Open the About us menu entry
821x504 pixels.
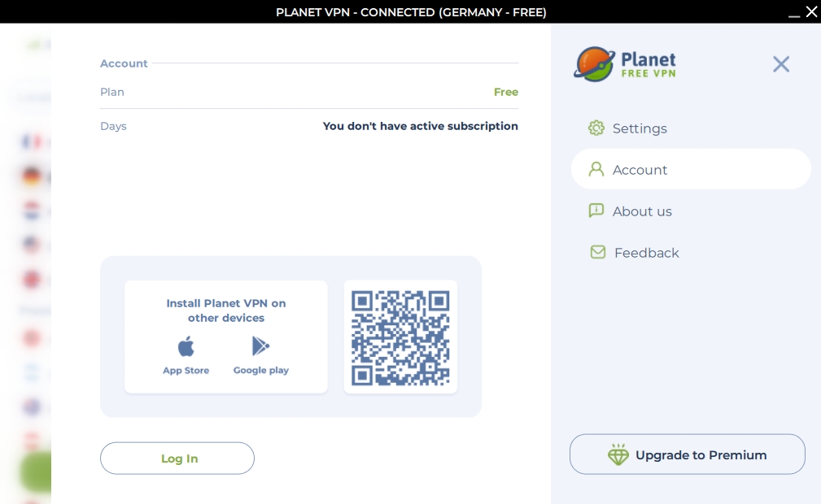point(642,211)
